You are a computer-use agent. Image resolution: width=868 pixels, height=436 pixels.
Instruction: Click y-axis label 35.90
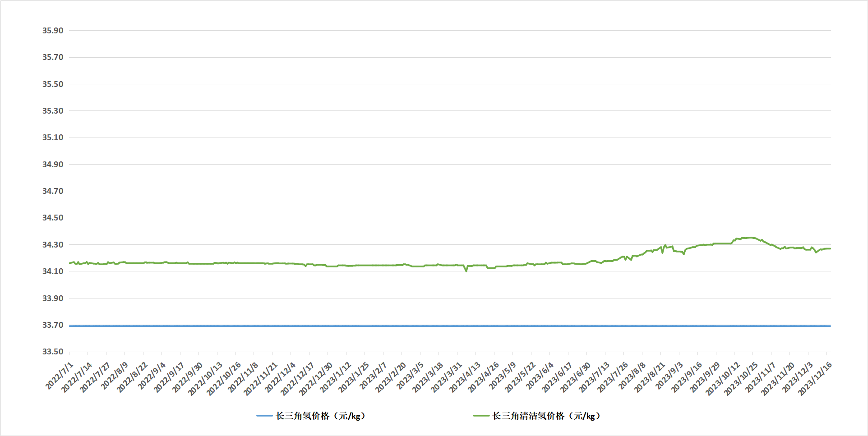click(x=53, y=31)
